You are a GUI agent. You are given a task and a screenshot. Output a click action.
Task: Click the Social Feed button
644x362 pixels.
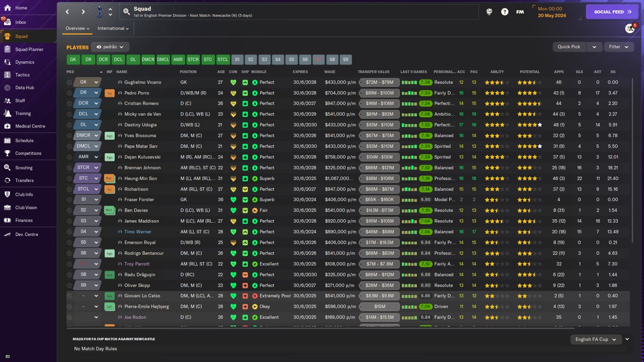coord(612,12)
